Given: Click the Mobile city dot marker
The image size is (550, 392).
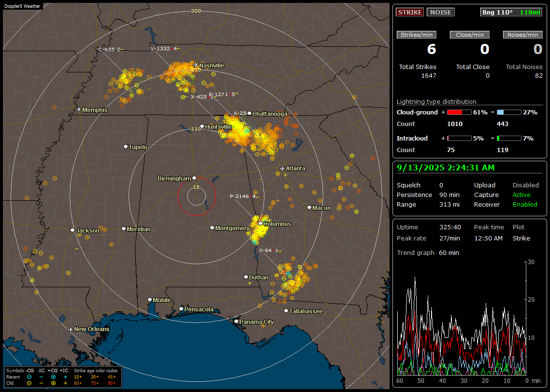Looking at the screenshot, I should pos(150,299).
